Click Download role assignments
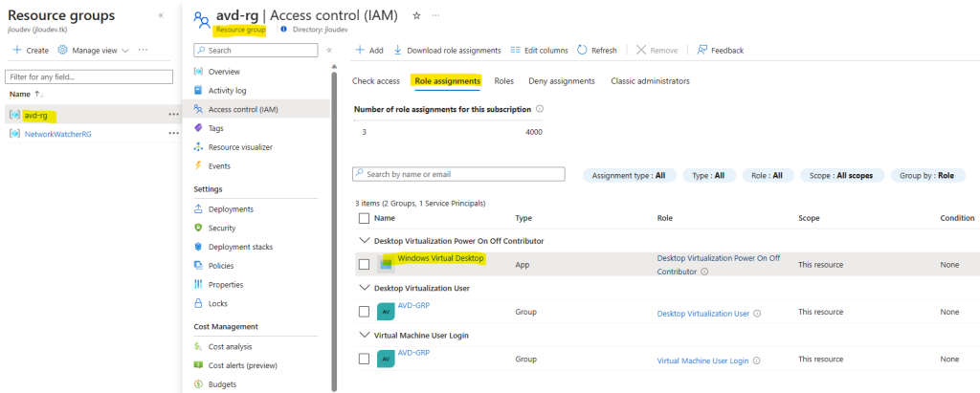Viewport: 980px width, 393px height. 447,51
